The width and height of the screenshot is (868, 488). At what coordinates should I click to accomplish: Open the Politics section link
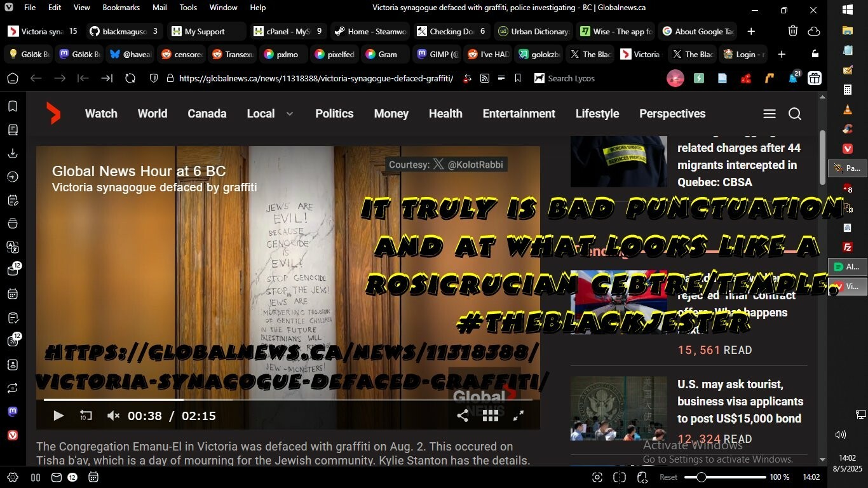click(334, 114)
